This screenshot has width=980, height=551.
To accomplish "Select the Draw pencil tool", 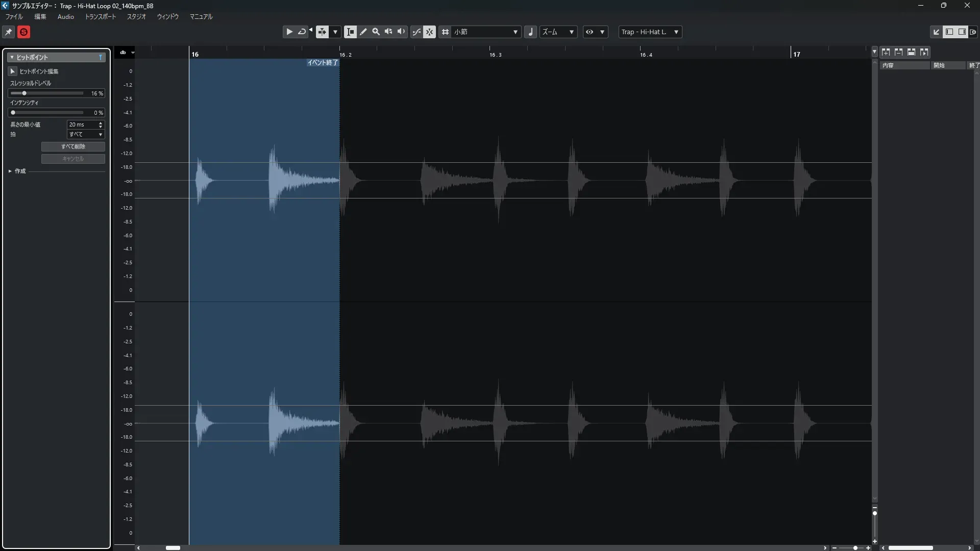I will click(363, 32).
